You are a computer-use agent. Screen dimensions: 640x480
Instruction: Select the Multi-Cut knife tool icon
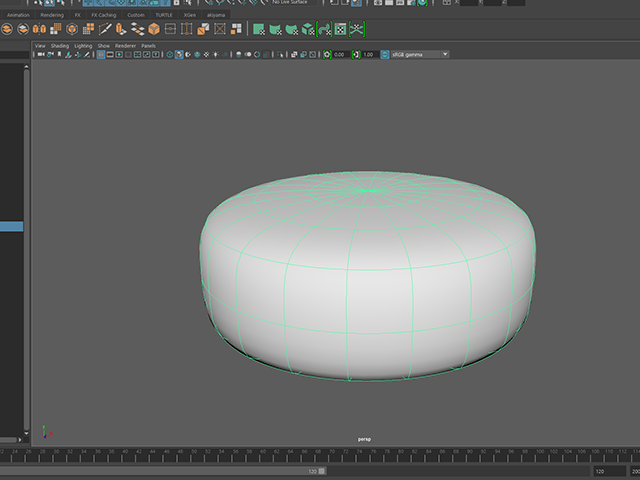(x=104, y=29)
